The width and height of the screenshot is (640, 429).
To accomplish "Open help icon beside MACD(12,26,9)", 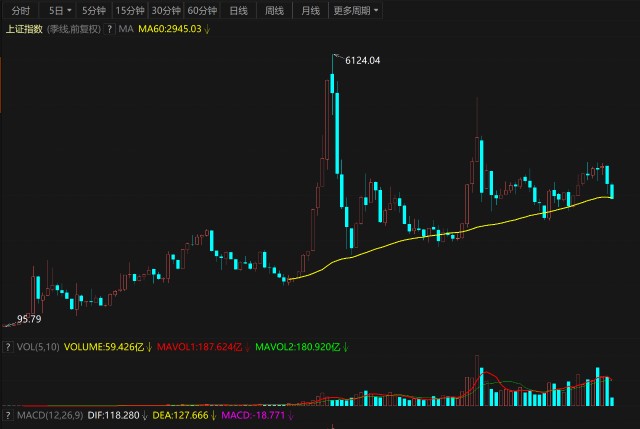I will (x=8, y=416).
